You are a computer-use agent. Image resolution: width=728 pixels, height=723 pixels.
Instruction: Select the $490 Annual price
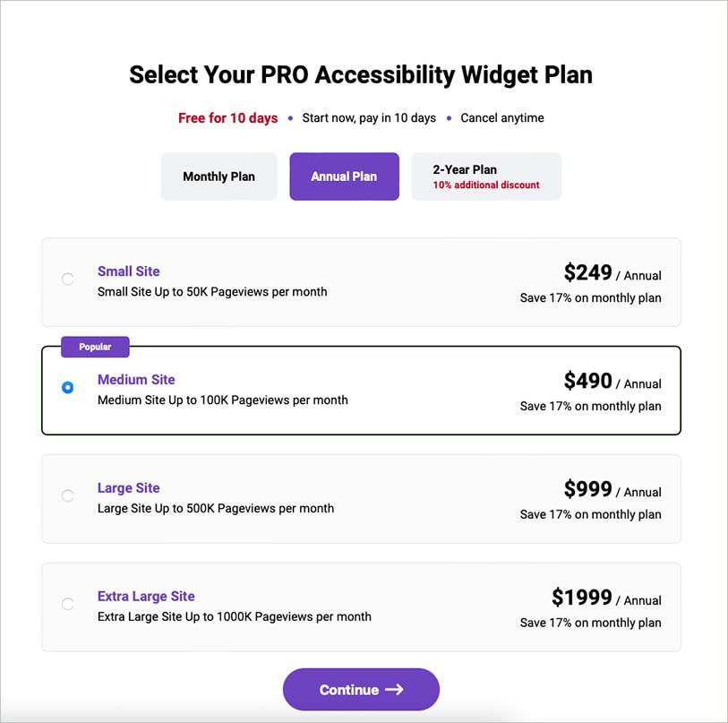587,381
